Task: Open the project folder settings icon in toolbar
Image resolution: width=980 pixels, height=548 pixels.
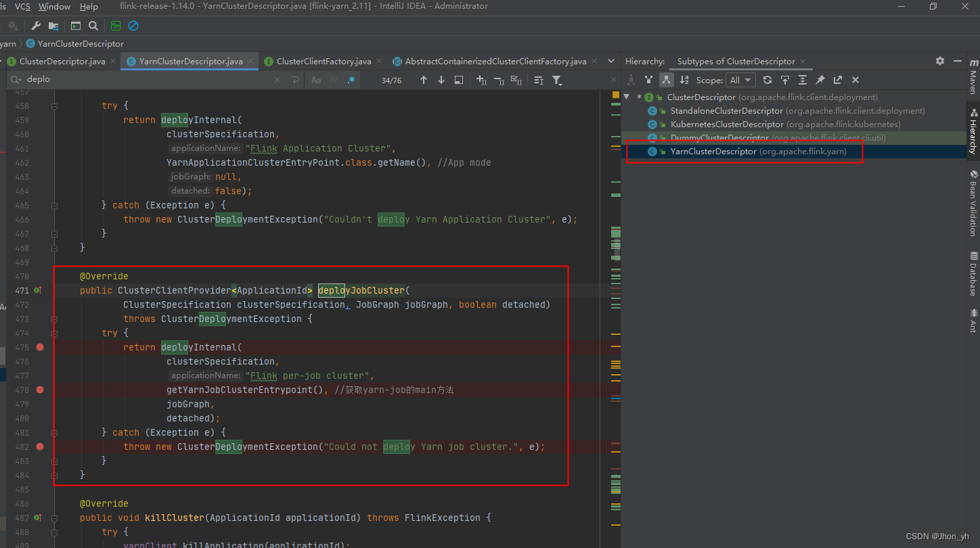Action: [x=53, y=26]
